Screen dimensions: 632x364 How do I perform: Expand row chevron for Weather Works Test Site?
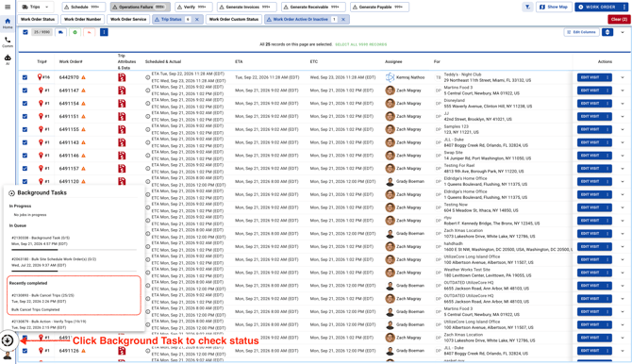(623, 273)
